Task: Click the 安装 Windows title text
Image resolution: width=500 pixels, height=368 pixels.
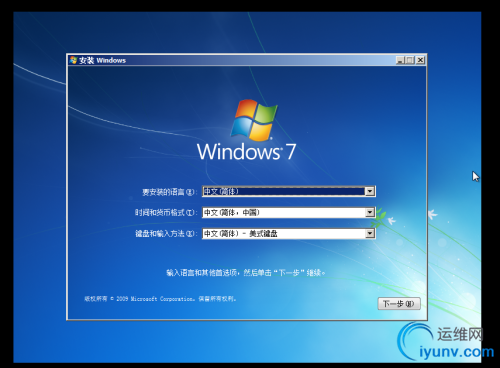Action: (102, 60)
